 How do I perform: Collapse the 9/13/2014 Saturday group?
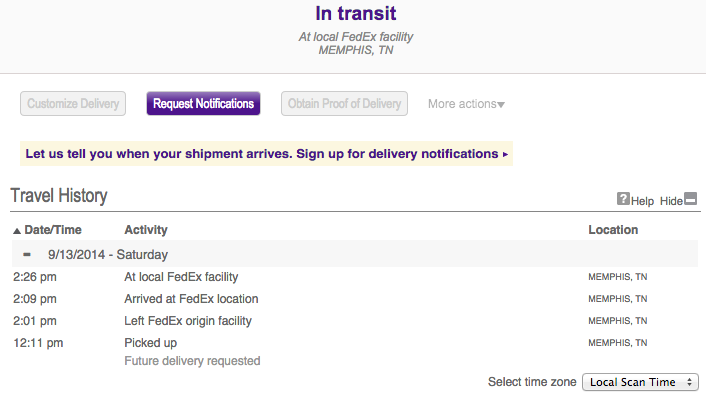(27, 254)
